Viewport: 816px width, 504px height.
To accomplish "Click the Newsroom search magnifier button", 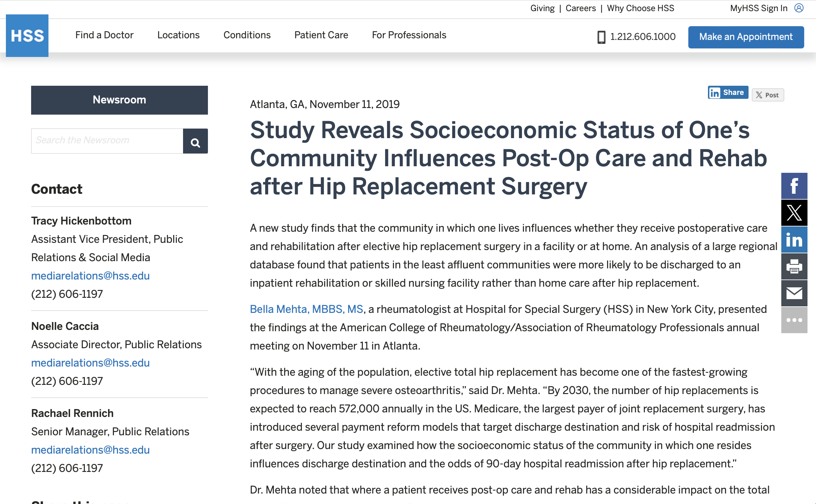I will 195,141.
